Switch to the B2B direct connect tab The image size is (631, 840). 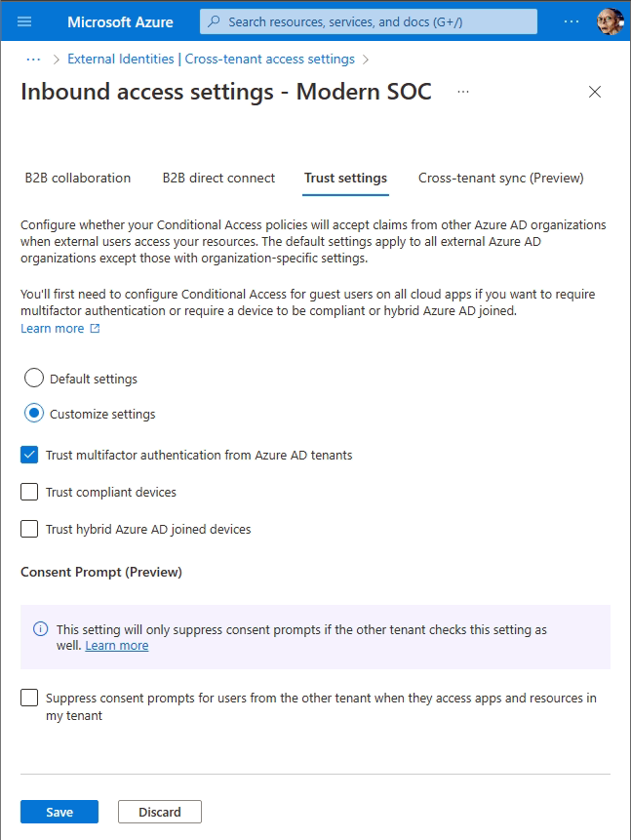218,179
